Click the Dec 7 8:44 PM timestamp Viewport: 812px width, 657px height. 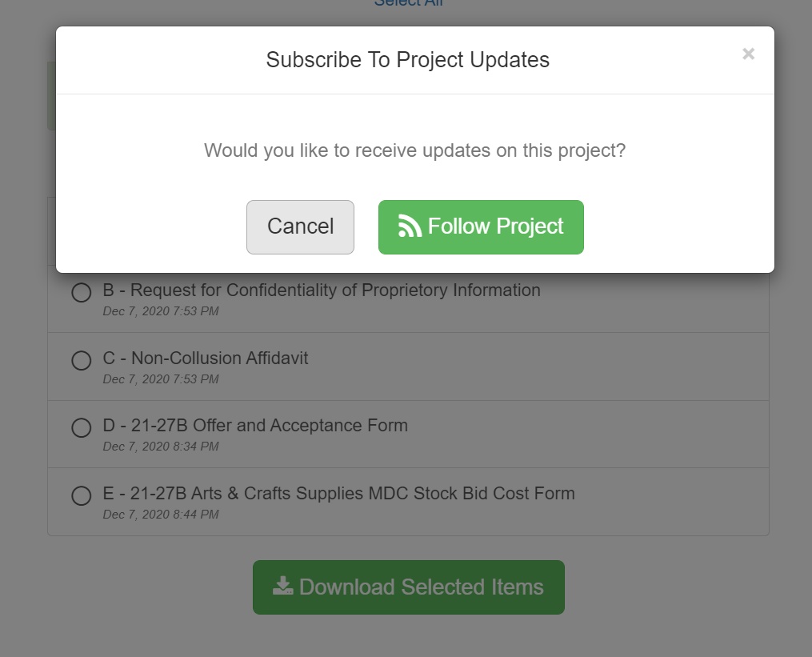click(159, 515)
